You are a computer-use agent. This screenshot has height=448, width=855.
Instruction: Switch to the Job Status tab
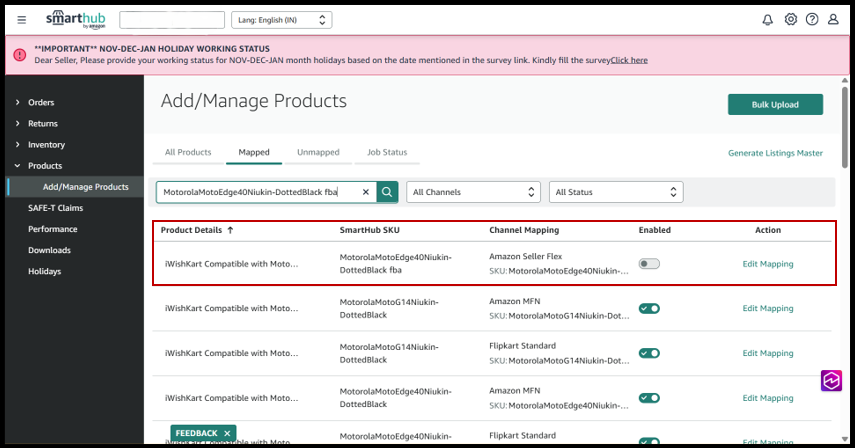click(x=387, y=152)
